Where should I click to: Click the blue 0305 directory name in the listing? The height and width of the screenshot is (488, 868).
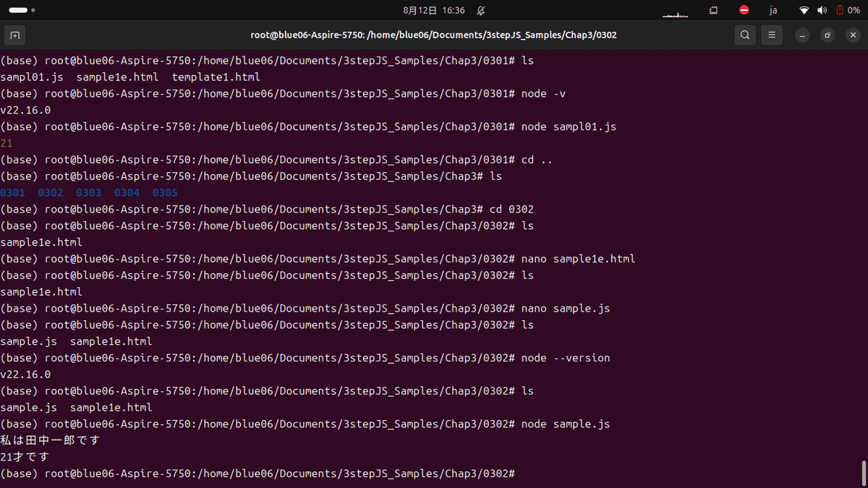(x=164, y=192)
